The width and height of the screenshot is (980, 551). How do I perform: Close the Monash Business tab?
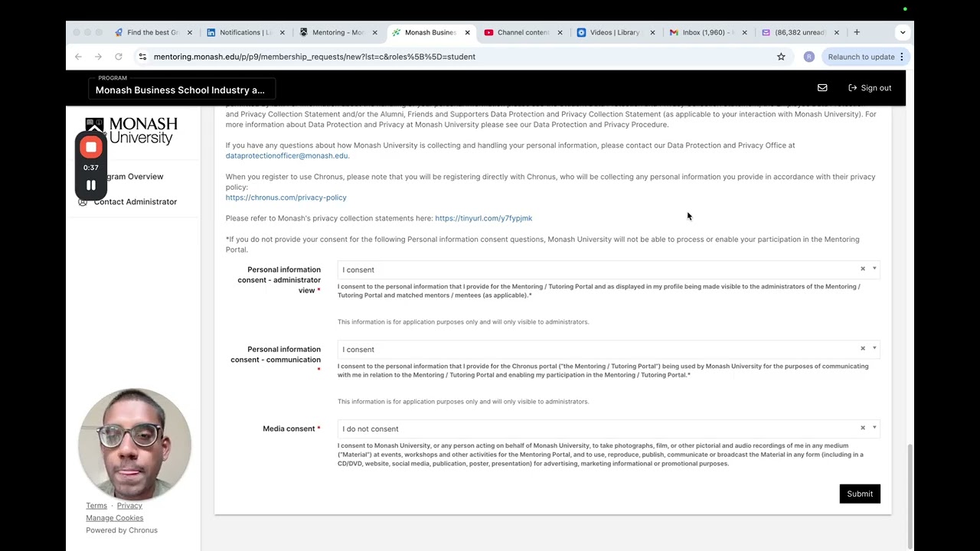[467, 32]
